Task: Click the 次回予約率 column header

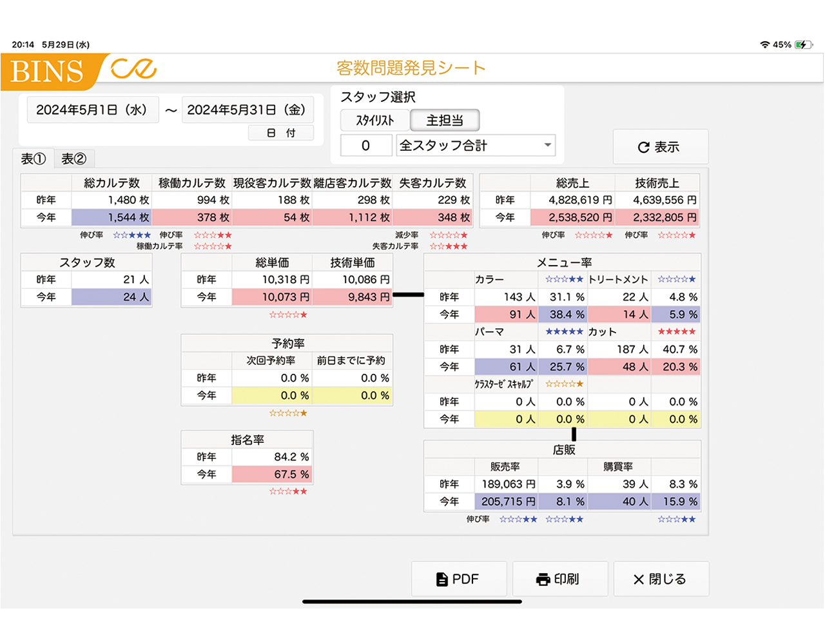Action: (x=272, y=361)
